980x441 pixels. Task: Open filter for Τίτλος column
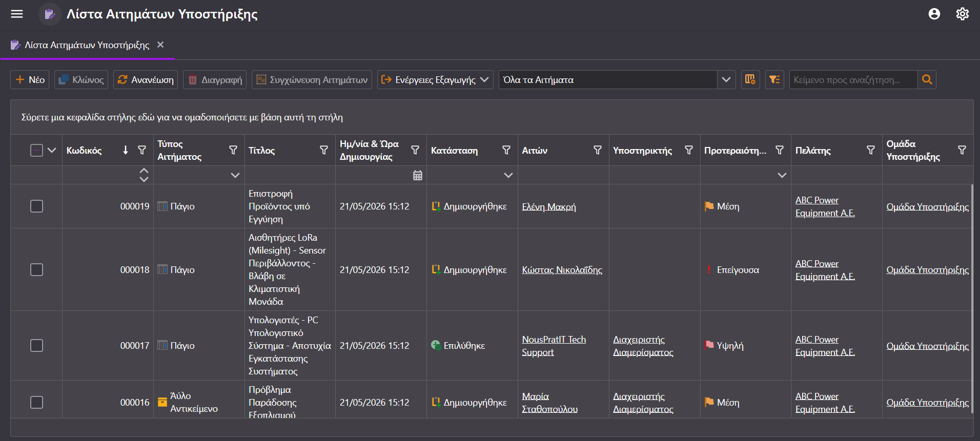(324, 150)
